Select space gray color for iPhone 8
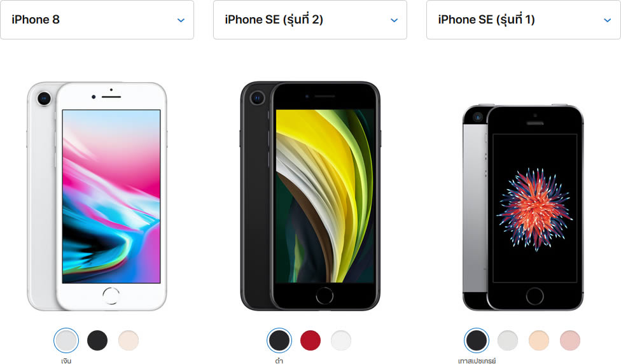This screenshot has width=621, height=364. tap(97, 340)
